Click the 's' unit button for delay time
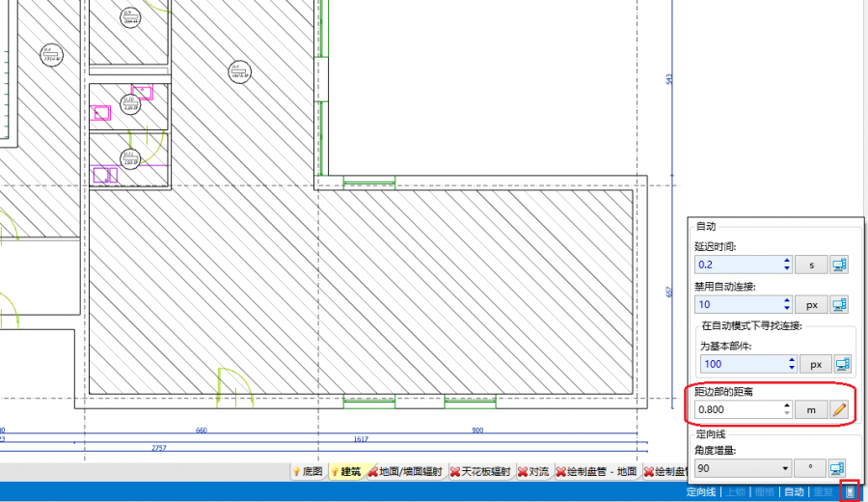The image size is (868, 502). click(811, 265)
